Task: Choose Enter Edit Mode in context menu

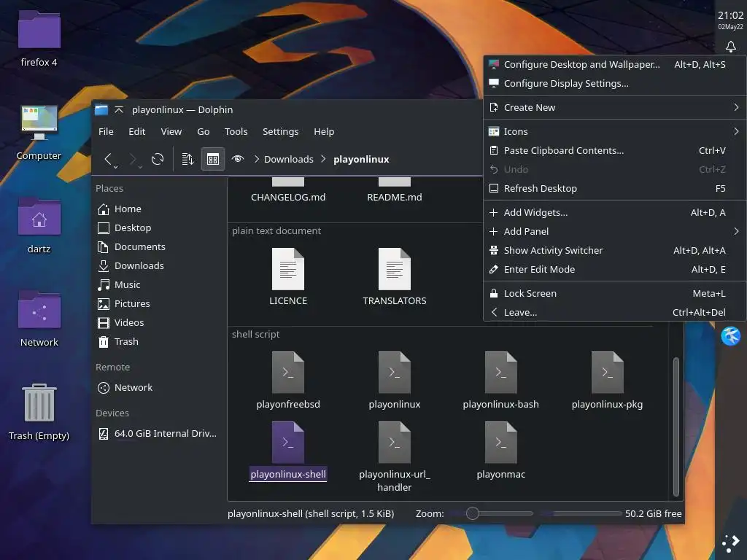Action: point(614,270)
